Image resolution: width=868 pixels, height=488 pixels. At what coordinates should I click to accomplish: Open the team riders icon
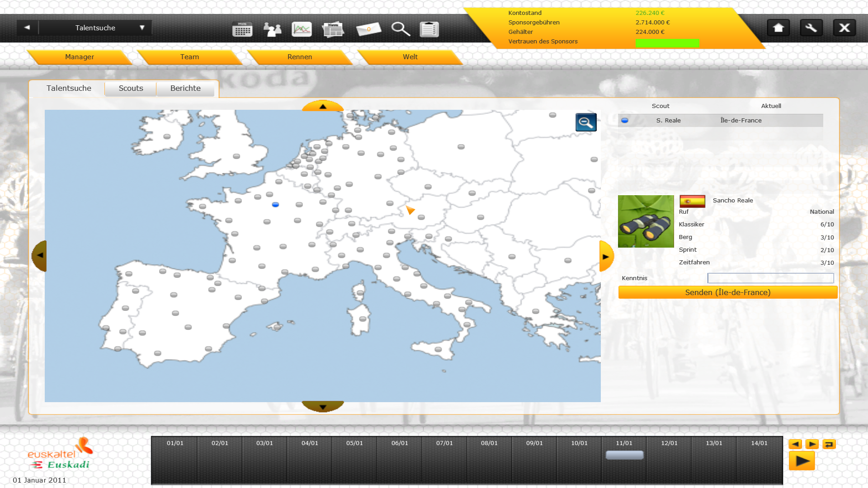[272, 29]
